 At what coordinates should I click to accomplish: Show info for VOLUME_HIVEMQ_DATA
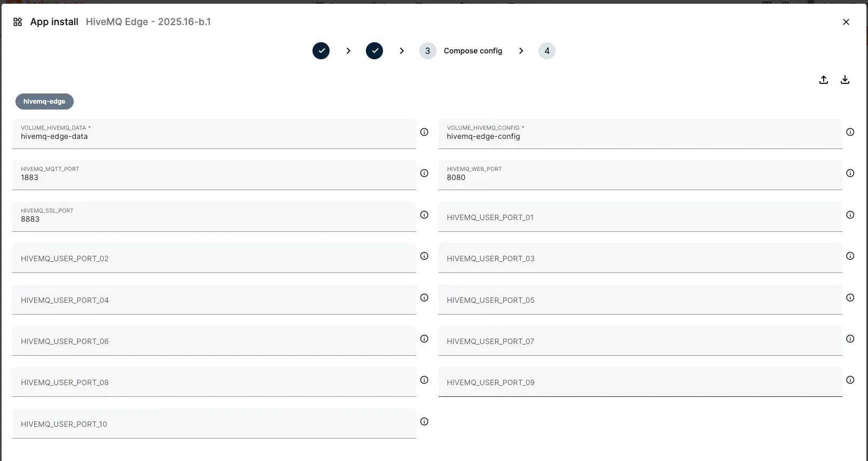click(x=424, y=132)
